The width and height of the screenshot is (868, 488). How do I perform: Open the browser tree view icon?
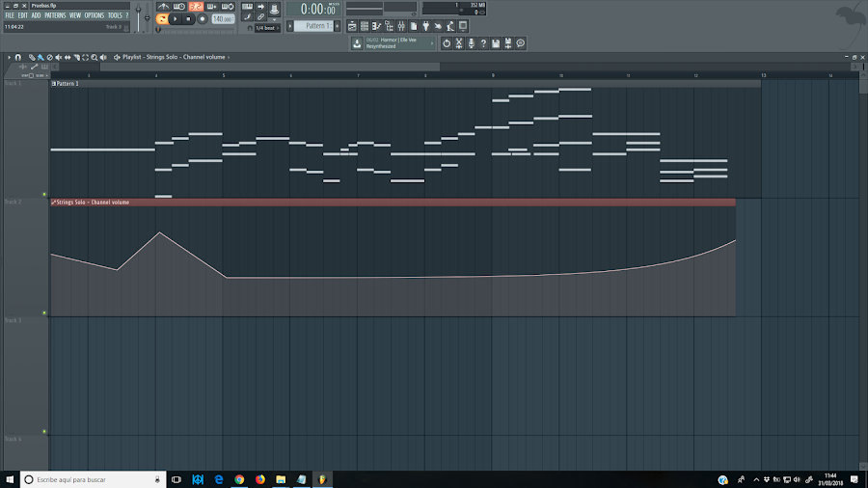pos(389,26)
